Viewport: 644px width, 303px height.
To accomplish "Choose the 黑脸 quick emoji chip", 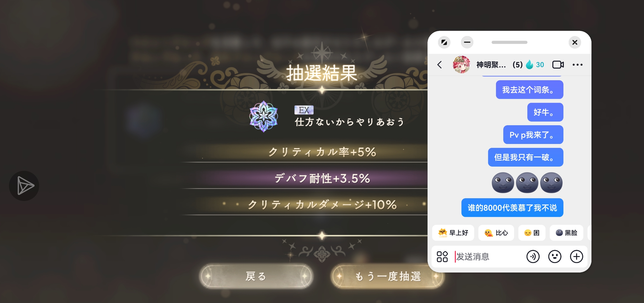I will click(566, 233).
